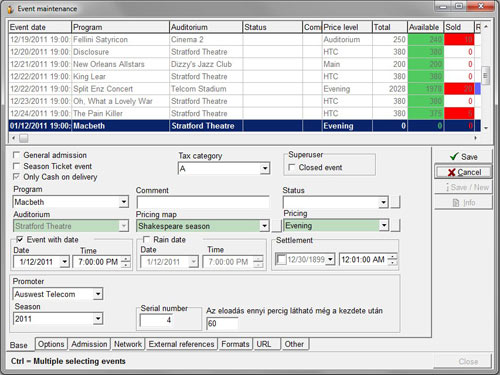Click the Cancel button
500x375 pixels.
463,172
